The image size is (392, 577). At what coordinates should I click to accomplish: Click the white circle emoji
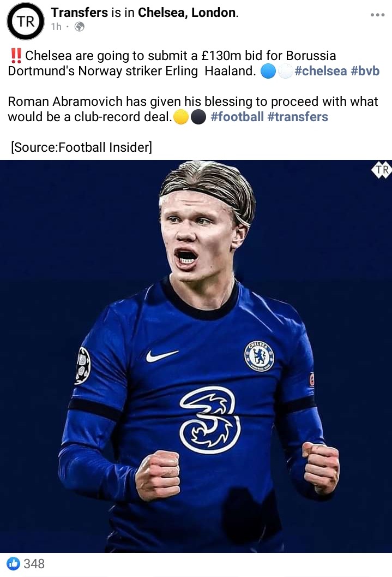click(285, 71)
